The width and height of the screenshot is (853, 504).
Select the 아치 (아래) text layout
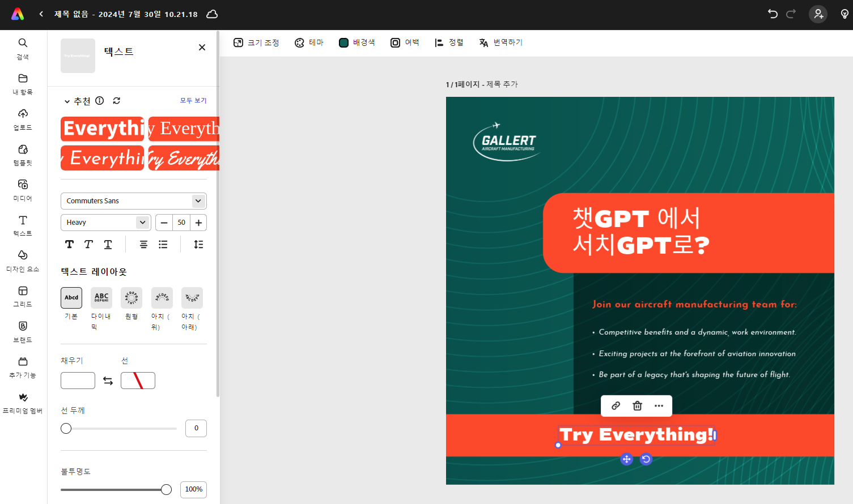[x=192, y=298]
